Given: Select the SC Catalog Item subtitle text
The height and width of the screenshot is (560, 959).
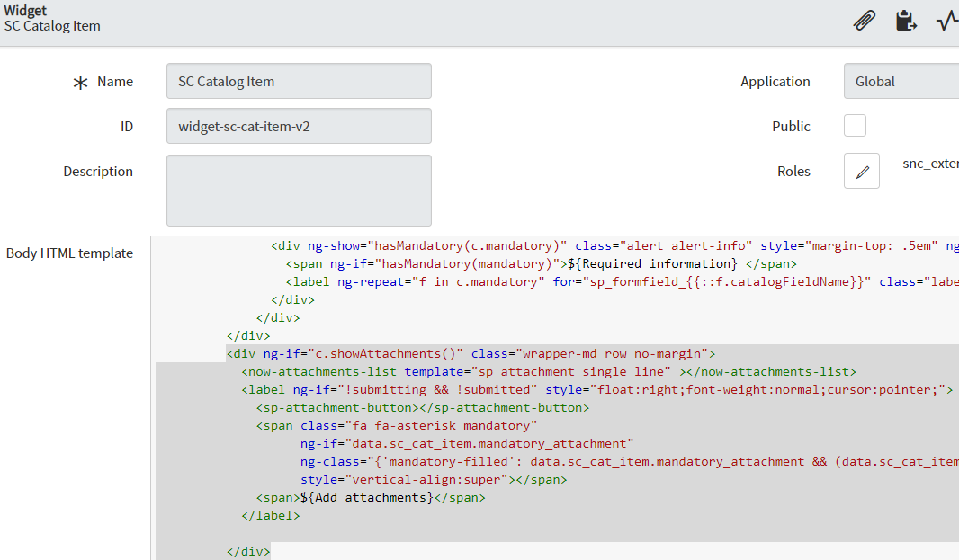Looking at the screenshot, I should 51,26.
